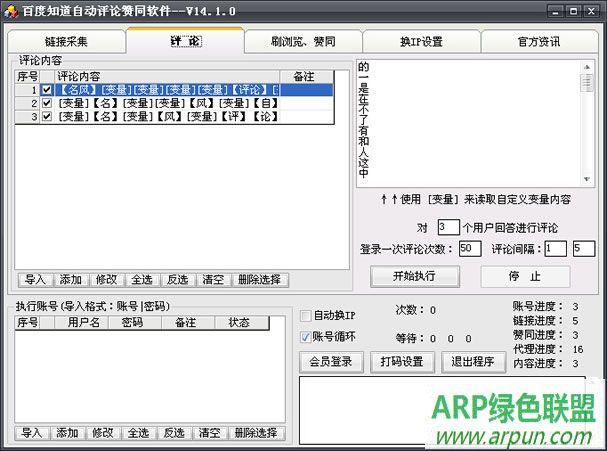This screenshot has width=607, height=451.
Task: Click the 登录一次评论次数 input field
Action: [x=470, y=249]
